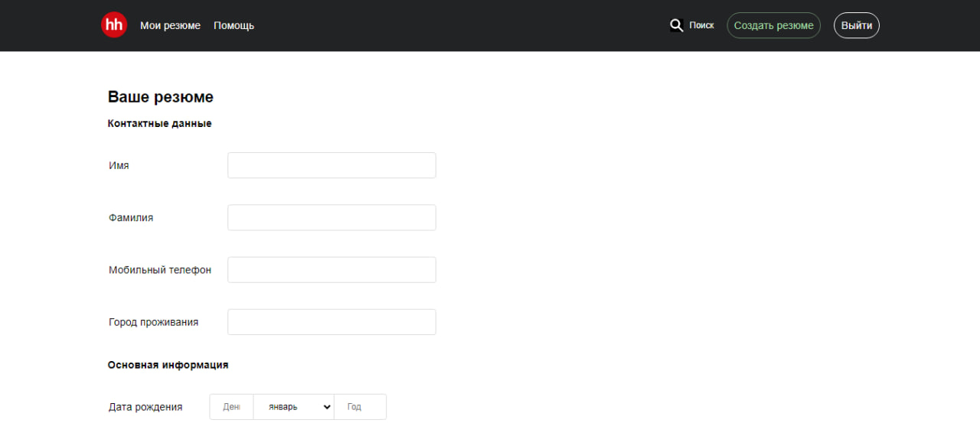980x446 pixels.
Task: Expand the январь month dropdown
Action: point(294,407)
